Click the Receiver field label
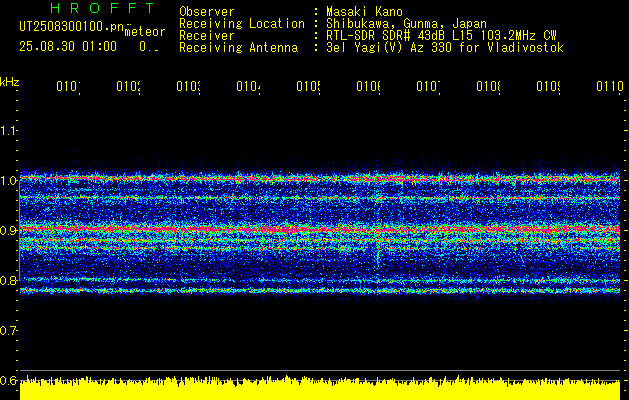 click(x=207, y=36)
